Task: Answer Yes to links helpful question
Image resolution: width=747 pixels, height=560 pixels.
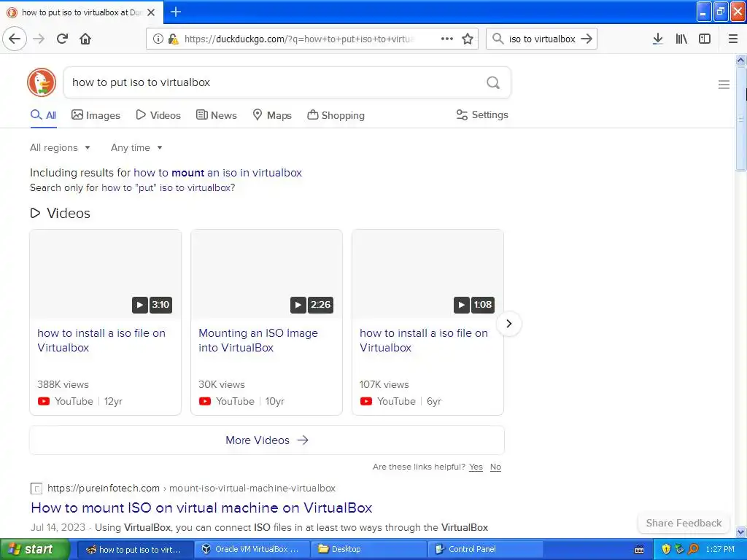Action: click(476, 467)
